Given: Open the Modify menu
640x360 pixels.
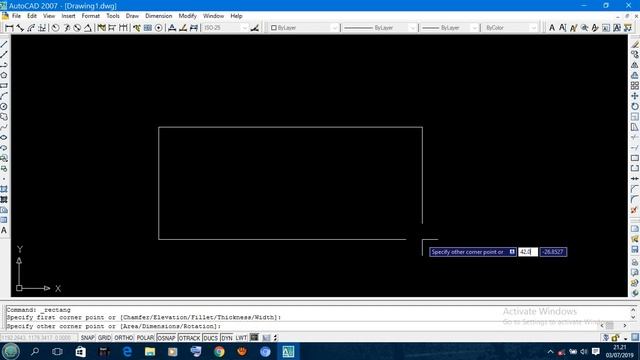Looking at the screenshot, I should coord(187,16).
